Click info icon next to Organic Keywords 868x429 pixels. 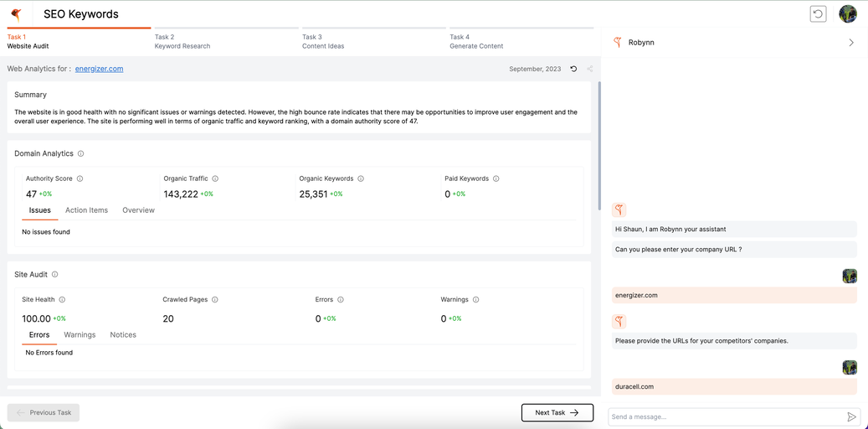(x=361, y=178)
